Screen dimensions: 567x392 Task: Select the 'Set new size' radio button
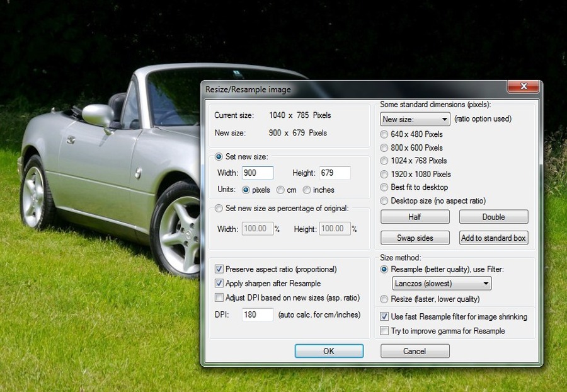[x=219, y=157]
